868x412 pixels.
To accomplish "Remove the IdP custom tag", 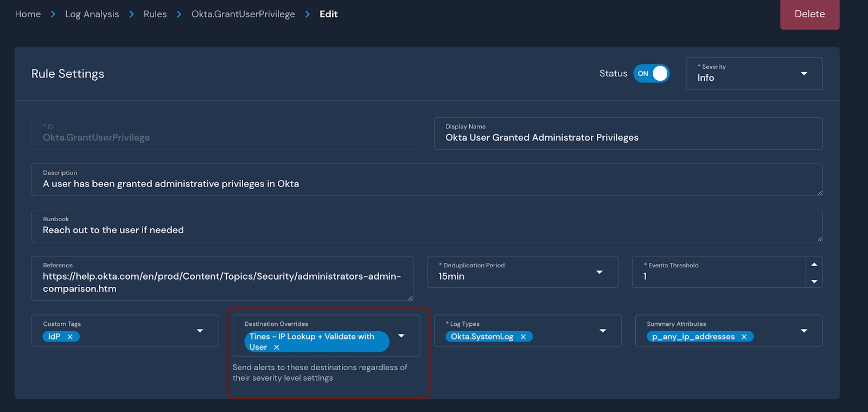I will click(70, 337).
